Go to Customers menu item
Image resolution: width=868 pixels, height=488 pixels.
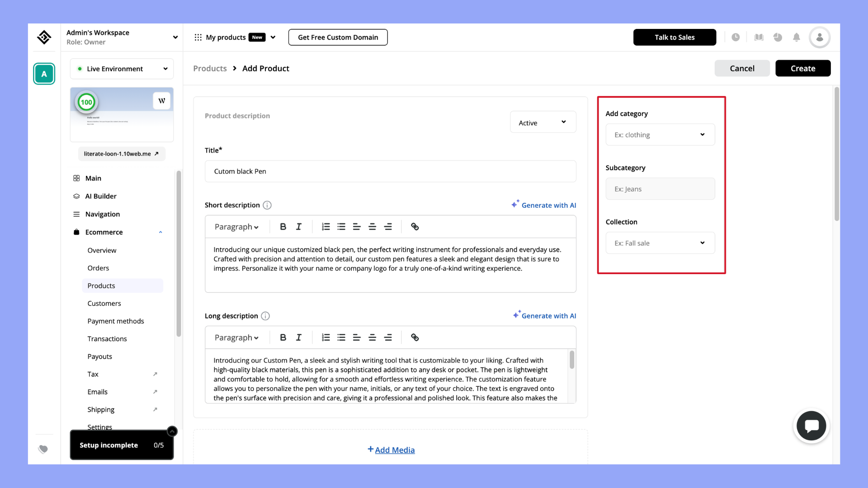[104, 304]
